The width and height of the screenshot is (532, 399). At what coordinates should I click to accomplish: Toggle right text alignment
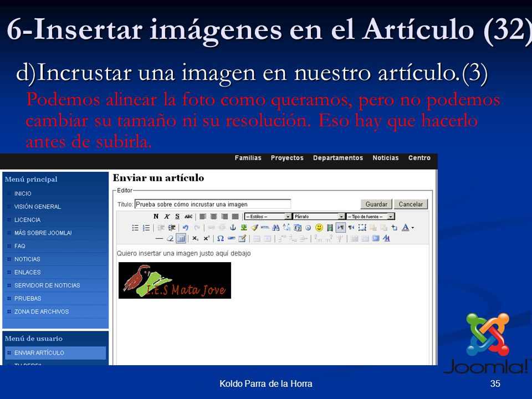click(224, 217)
